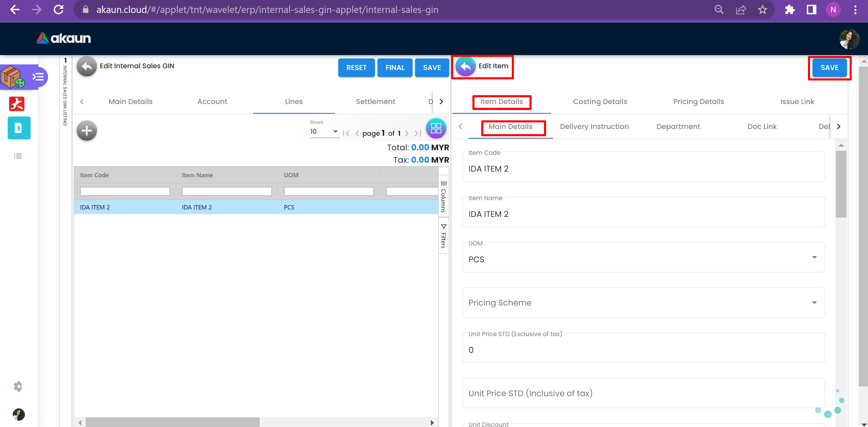
Task: Bookmark page with the star icon
Action: (763, 10)
